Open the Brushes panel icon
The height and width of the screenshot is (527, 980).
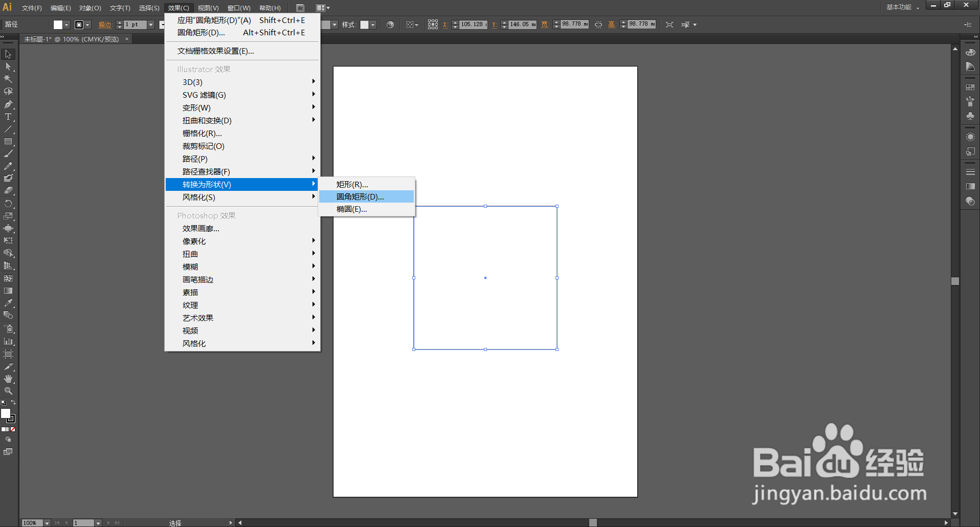pos(970,102)
